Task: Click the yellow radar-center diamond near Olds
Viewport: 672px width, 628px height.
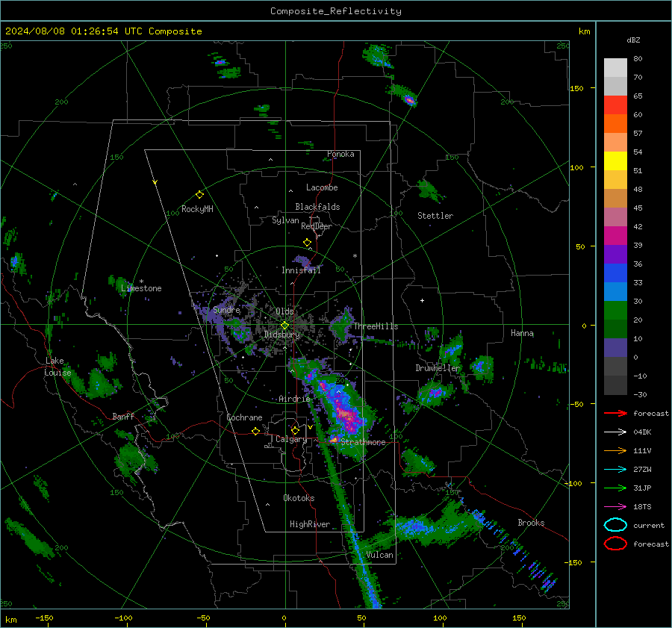Action: click(284, 326)
